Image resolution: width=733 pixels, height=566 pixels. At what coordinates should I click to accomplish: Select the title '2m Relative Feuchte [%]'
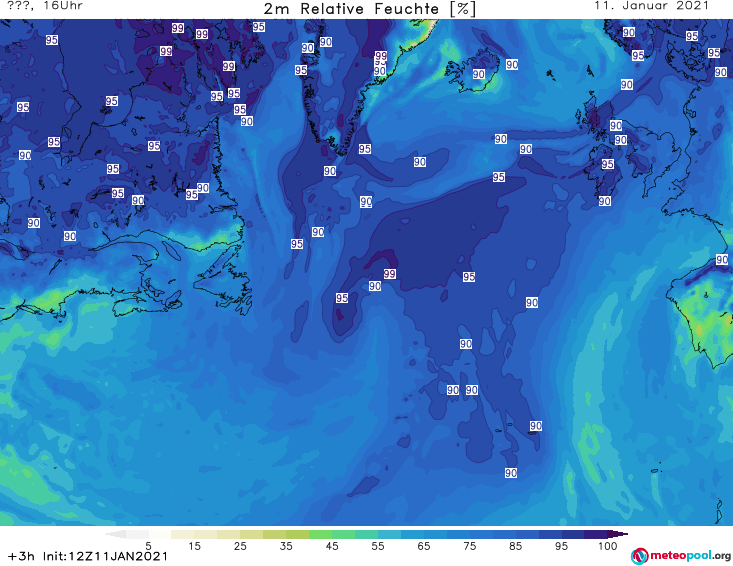point(369,8)
